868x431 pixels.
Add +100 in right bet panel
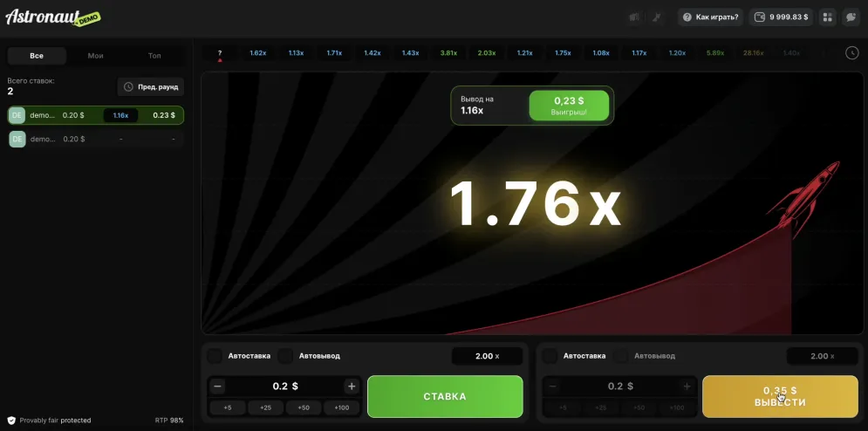tap(676, 407)
